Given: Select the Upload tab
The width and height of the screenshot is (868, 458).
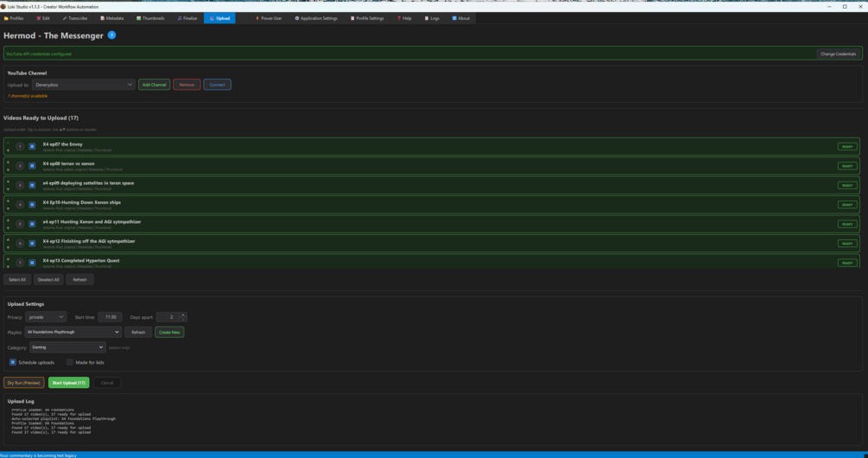Looking at the screenshot, I should tap(219, 18).
